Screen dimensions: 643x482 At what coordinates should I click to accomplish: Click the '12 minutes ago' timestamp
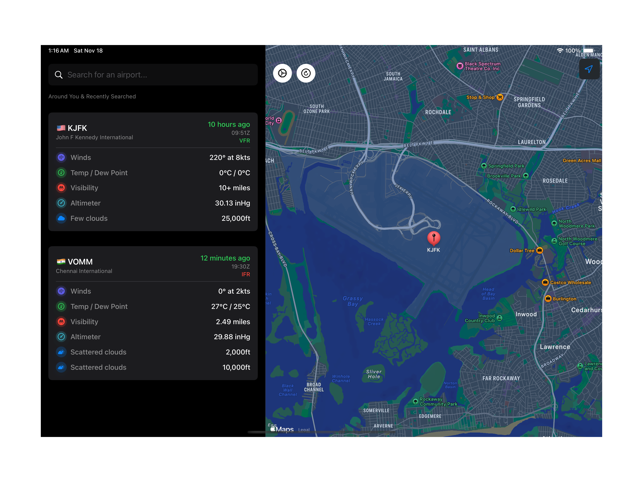tap(225, 258)
